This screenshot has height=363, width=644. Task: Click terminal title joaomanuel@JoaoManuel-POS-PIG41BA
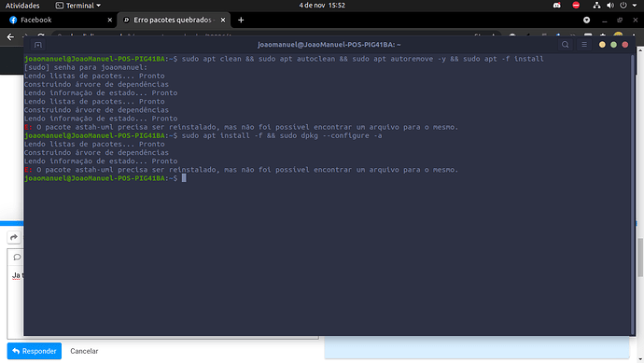point(329,45)
